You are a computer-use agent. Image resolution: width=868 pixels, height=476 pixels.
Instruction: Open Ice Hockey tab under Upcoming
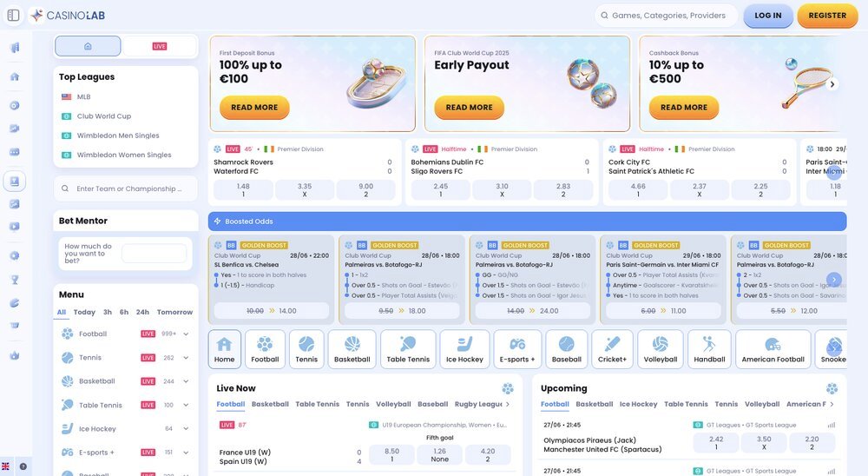(x=638, y=404)
